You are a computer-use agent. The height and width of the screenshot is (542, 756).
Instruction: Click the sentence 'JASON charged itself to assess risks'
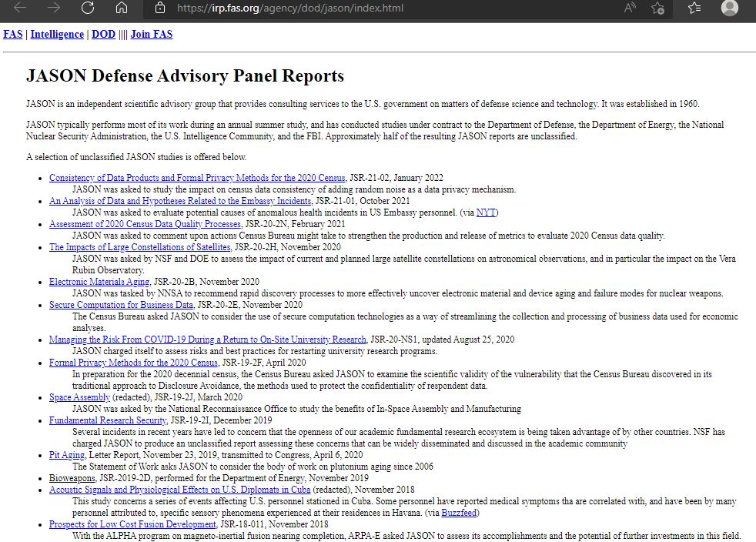click(255, 352)
